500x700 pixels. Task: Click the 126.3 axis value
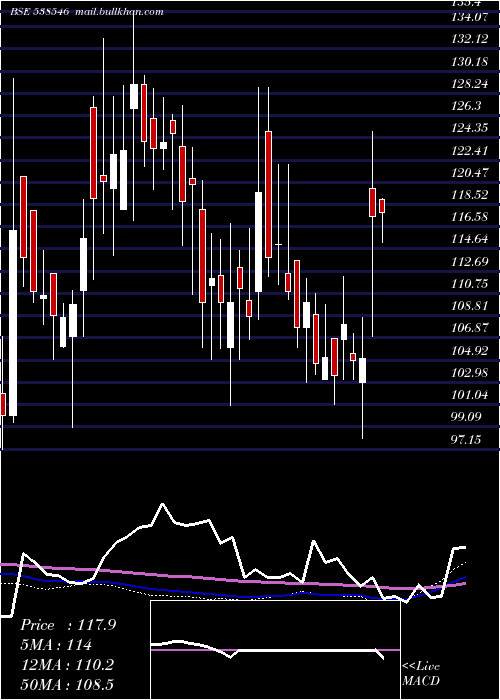(x=466, y=106)
